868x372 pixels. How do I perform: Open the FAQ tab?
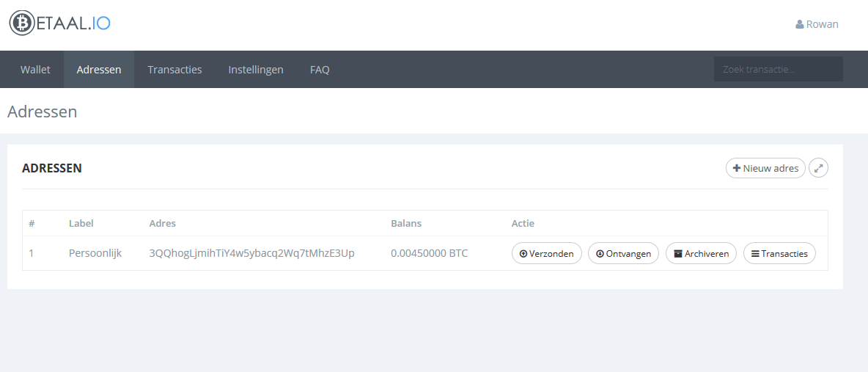click(x=320, y=70)
